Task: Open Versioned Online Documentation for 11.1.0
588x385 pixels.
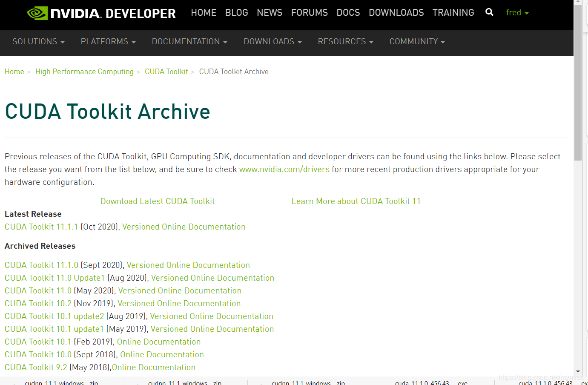Action: click(188, 265)
